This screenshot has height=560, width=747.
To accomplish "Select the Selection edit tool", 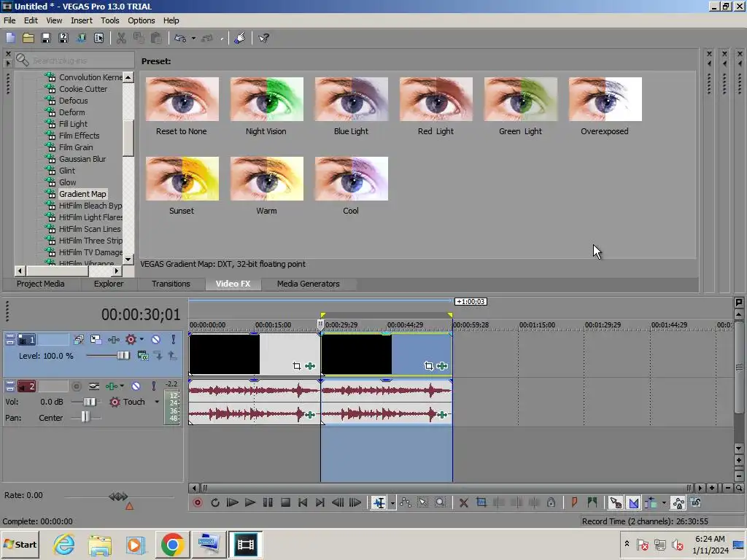I will pyautogui.click(x=422, y=502).
